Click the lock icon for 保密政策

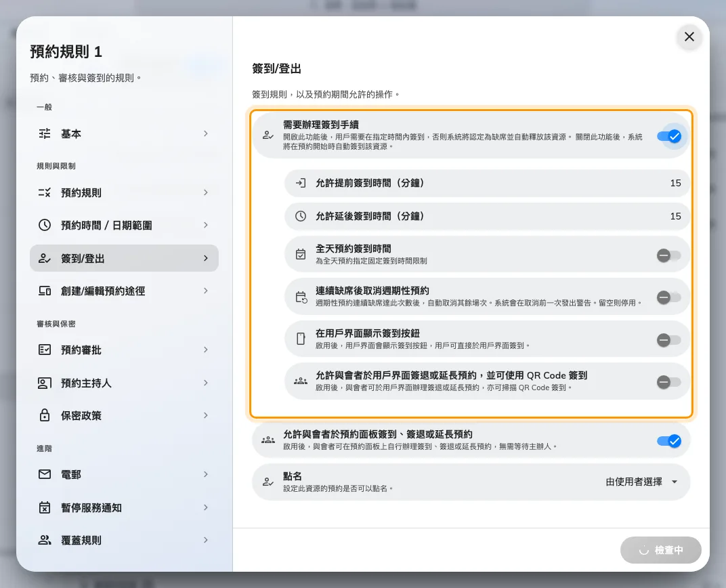(45, 415)
